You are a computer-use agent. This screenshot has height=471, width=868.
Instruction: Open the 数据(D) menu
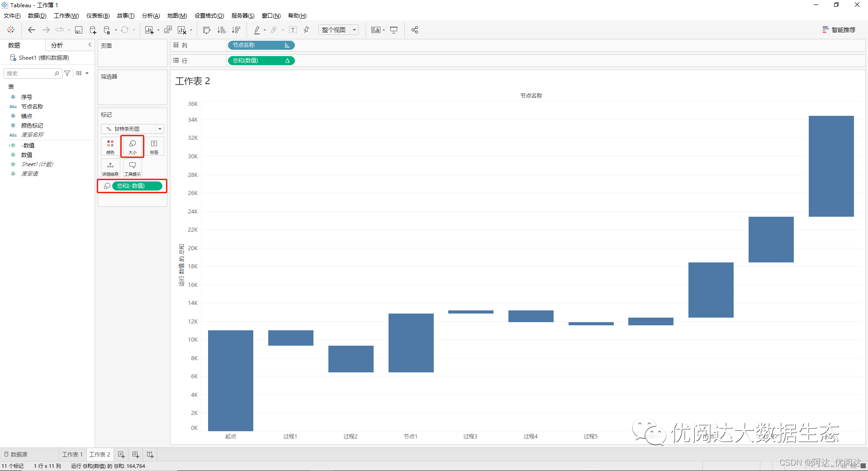[37, 16]
